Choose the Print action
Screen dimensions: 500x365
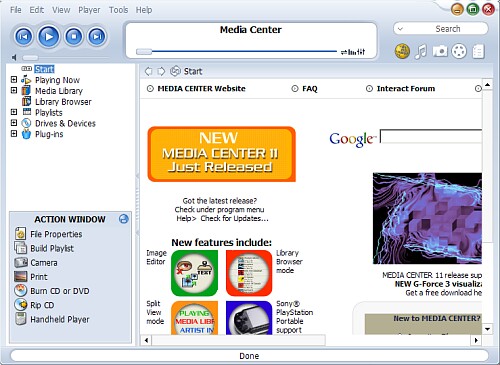[x=39, y=277]
